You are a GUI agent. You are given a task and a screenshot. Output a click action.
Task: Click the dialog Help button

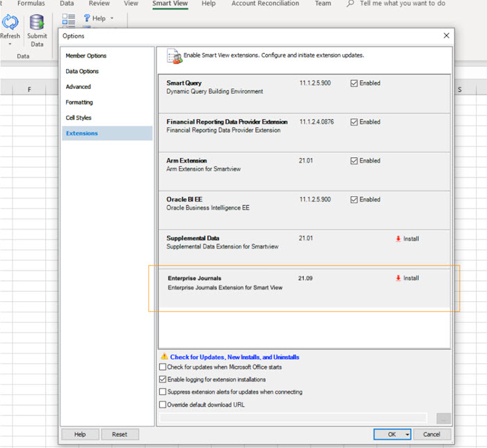coord(80,434)
